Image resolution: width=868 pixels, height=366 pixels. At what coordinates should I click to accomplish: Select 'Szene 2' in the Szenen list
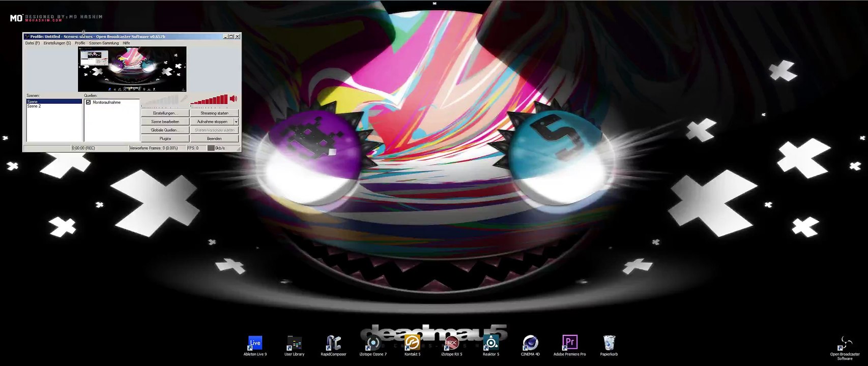[54, 106]
